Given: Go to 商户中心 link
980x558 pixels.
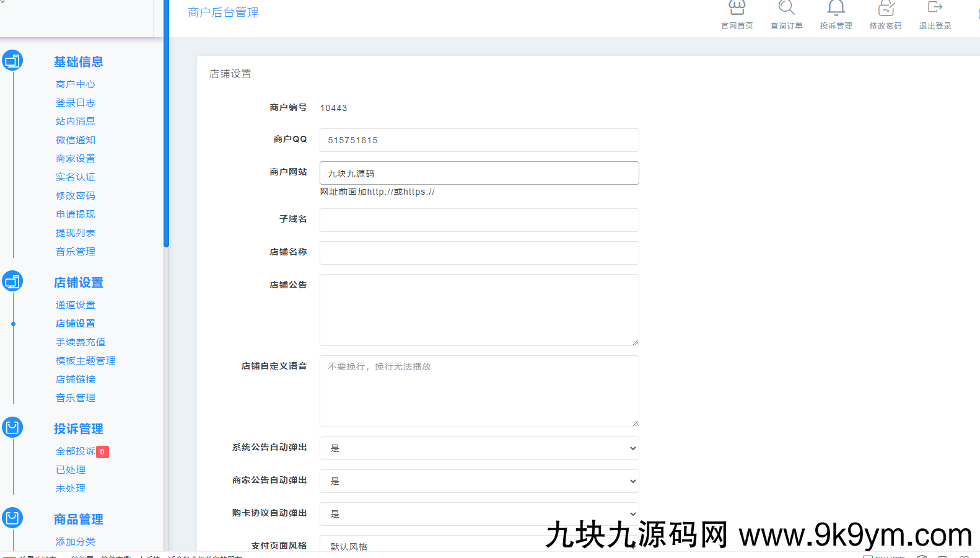Looking at the screenshot, I should pos(76,84).
